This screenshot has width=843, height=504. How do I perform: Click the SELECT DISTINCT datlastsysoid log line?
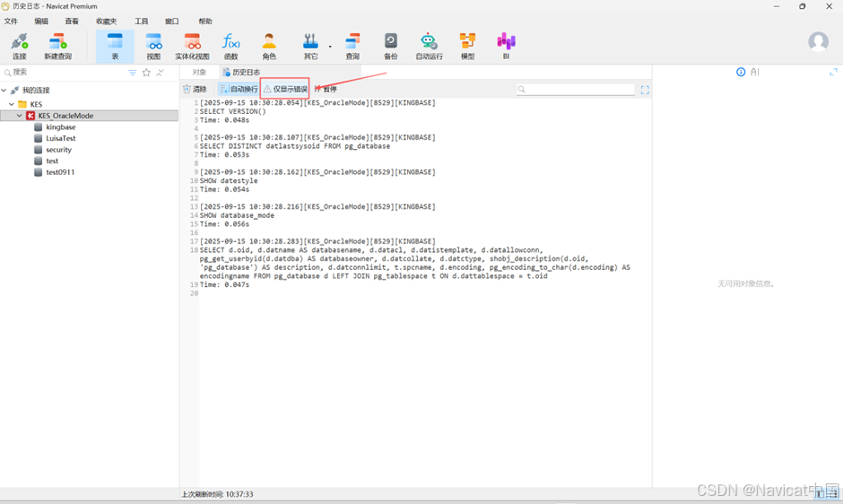point(295,146)
